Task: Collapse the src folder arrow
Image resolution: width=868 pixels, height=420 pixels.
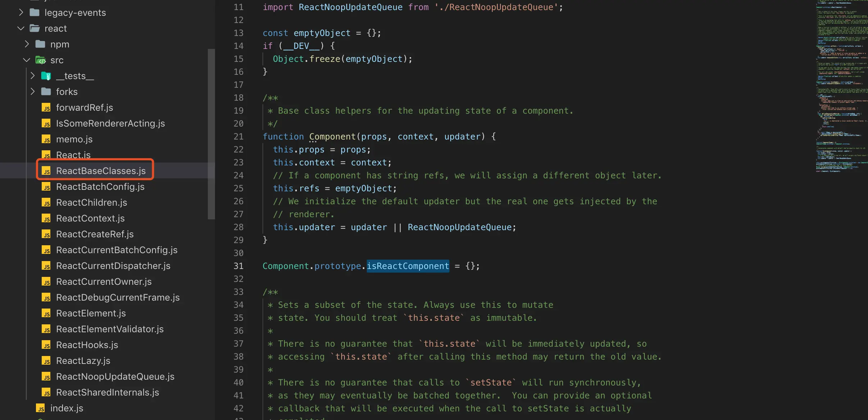Action: (27, 60)
